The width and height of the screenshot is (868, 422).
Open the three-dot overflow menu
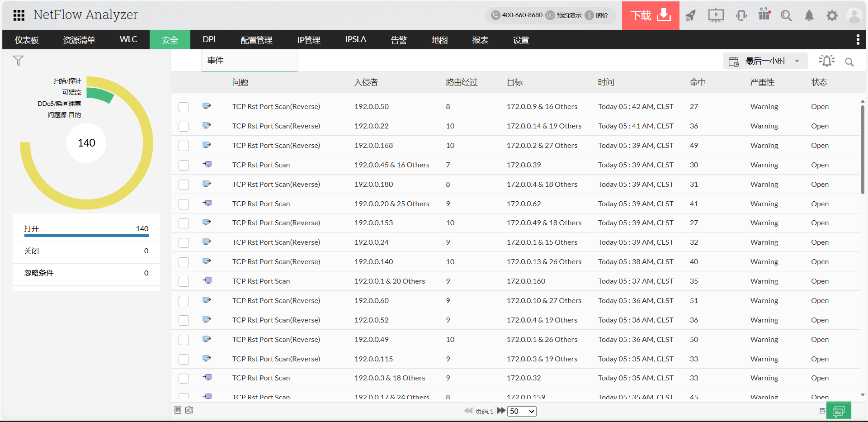point(858,40)
